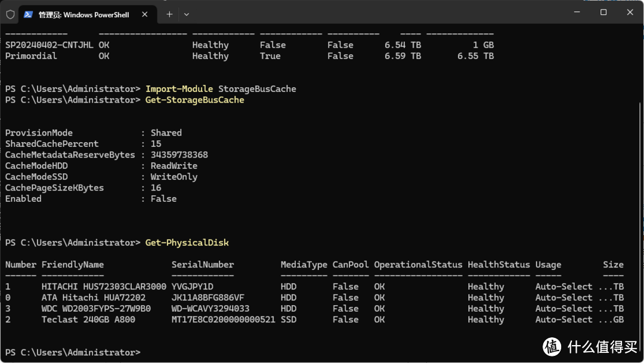Click the Auto-Select usage of WDC disk
644x363 pixels.
564,309
